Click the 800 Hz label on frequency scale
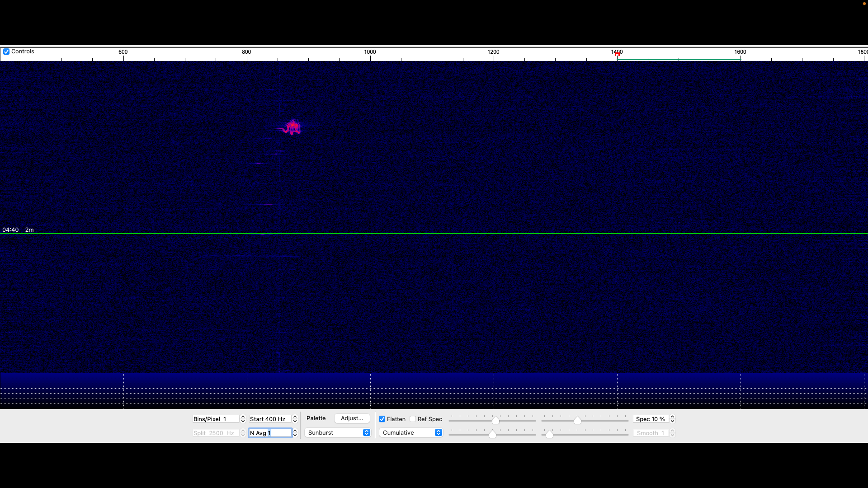Image resolution: width=868 pixels, height=488 pixels. (246, 52)
